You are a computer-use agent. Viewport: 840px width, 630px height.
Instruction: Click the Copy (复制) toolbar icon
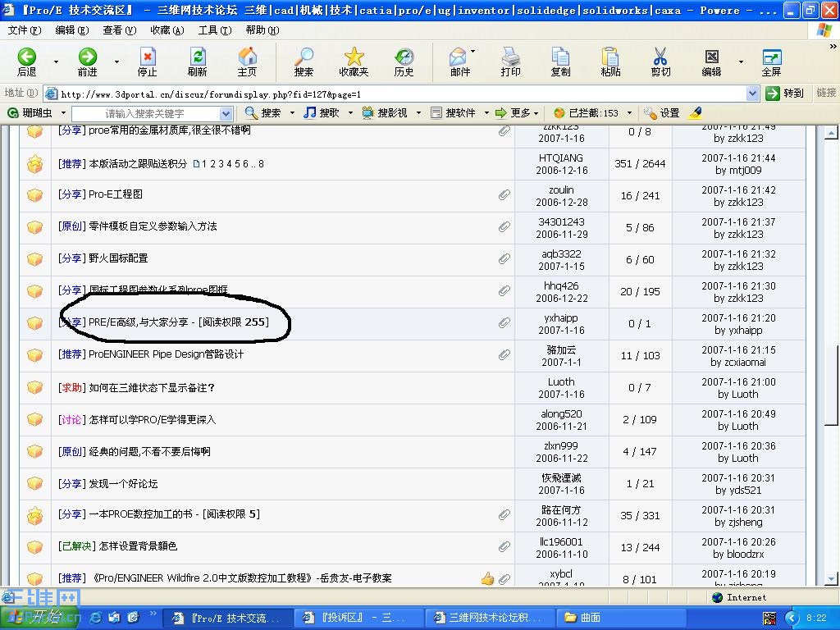[560, 62]
